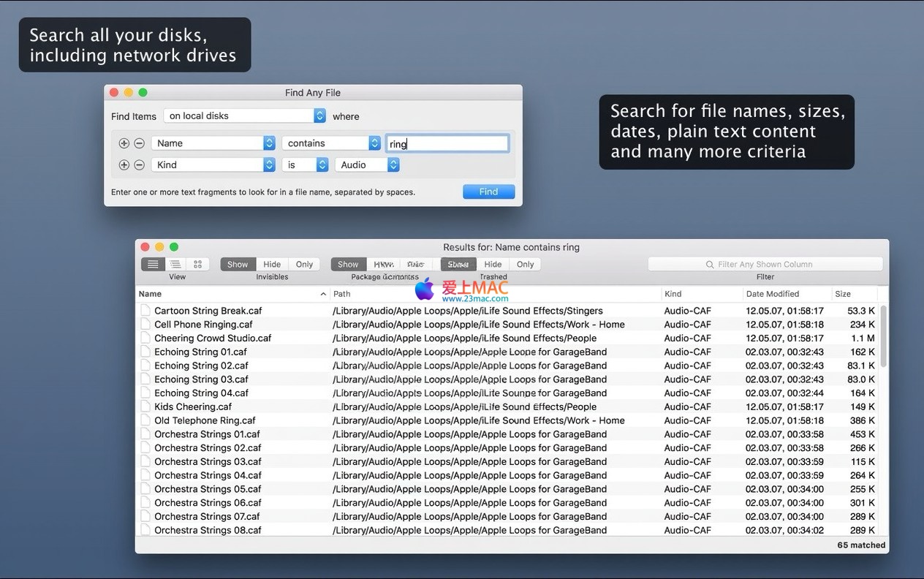This screenshot has width=924, height=579.
Task: Switch to icon grid view
Action: [197, 265]
